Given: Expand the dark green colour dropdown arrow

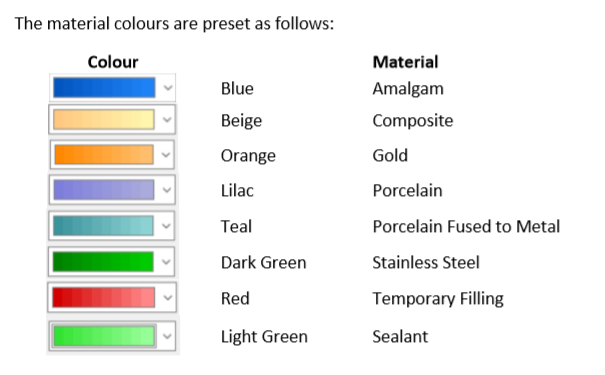Looking at the screenshot, I should (166, 262).
